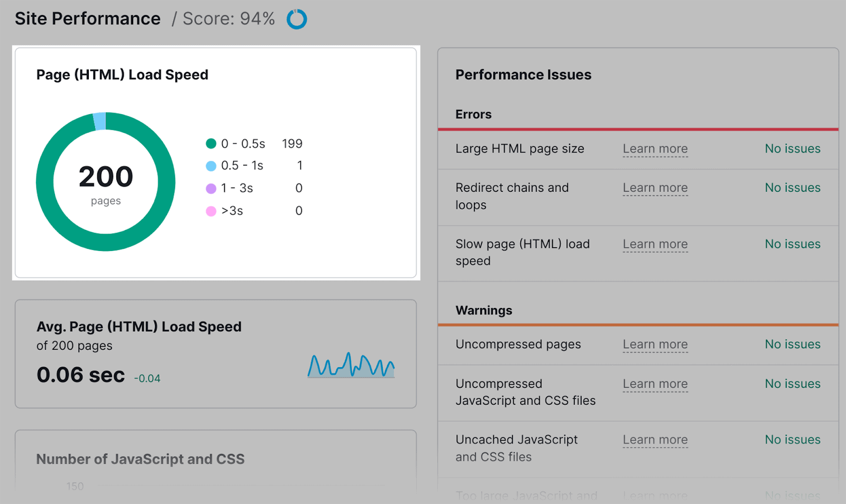Image resolution: width=846 pixels, height=504 pixels.
Task: Click the refresh icon beside the score
Action: coord(297,19)
